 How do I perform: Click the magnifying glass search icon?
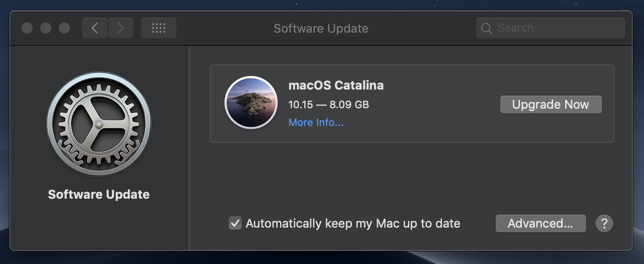pos(487,28)
